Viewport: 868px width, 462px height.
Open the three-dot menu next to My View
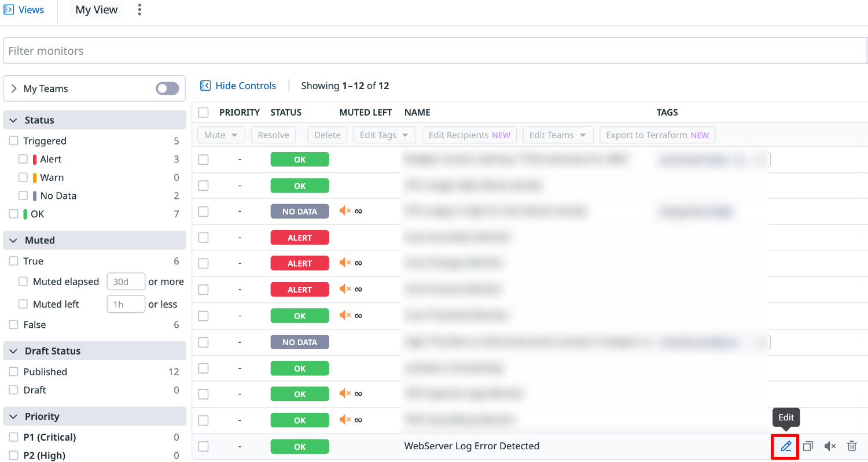point(139,10)
